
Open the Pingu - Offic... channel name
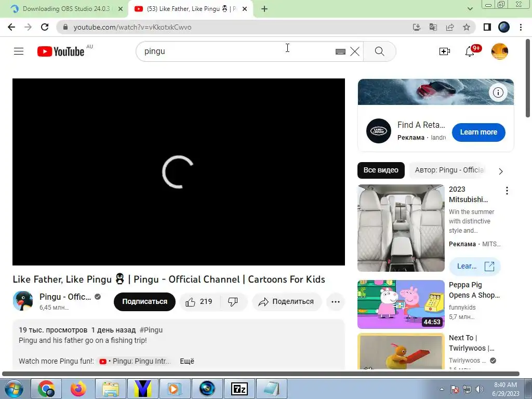point(65,297)
